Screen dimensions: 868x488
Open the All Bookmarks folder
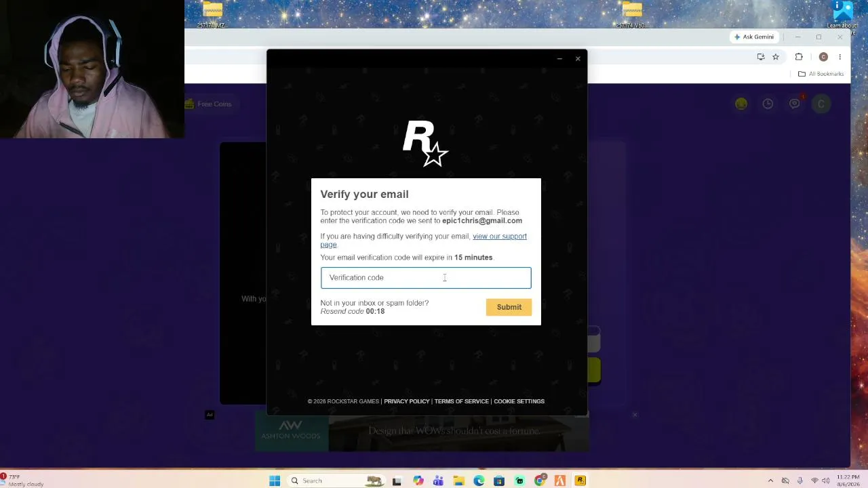821,74
